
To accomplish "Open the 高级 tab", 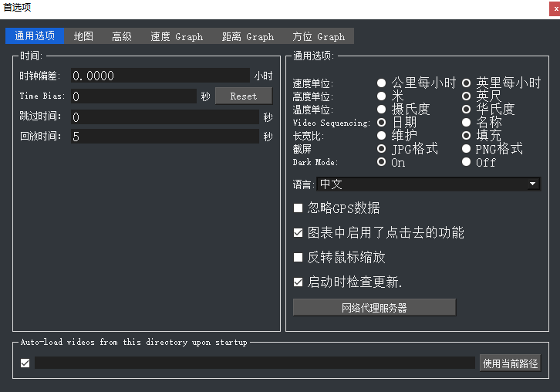I will [122, 36].
